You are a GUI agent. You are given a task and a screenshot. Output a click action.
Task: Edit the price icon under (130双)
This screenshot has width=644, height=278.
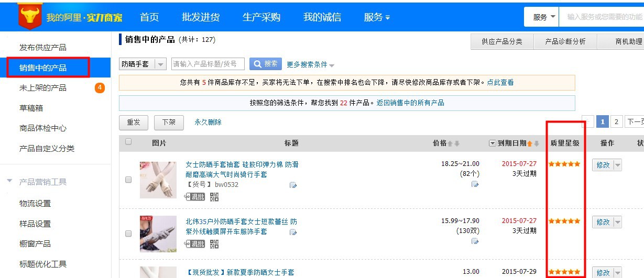(475, 241)
